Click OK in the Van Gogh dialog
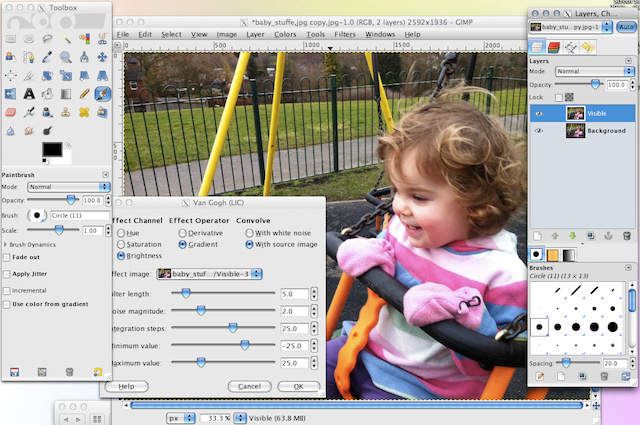 click(298, 386)
